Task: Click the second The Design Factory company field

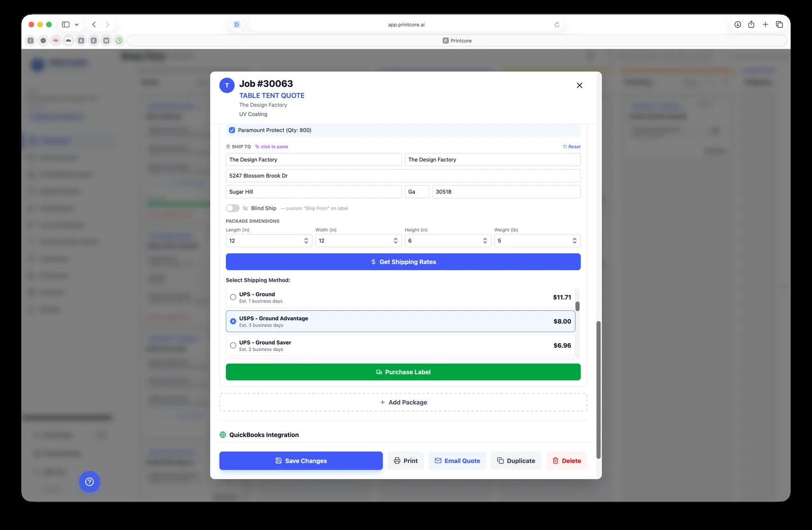Action: (493, 159)
